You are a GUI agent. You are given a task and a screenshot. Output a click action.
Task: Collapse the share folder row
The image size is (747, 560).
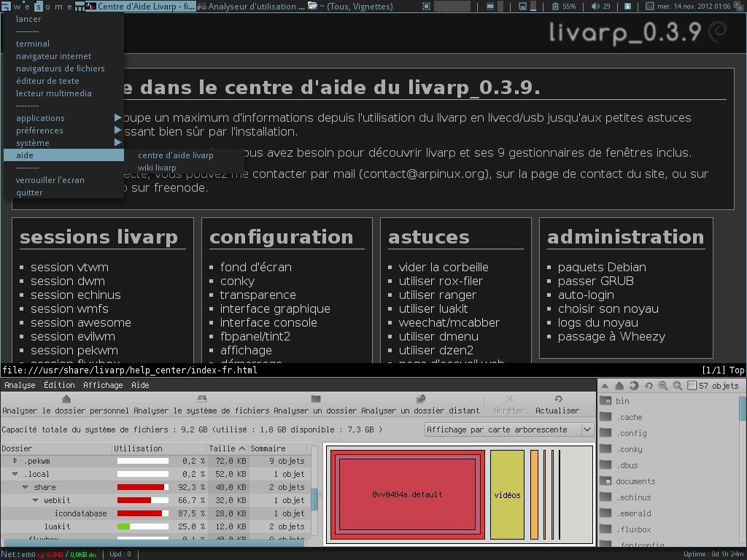26,487
